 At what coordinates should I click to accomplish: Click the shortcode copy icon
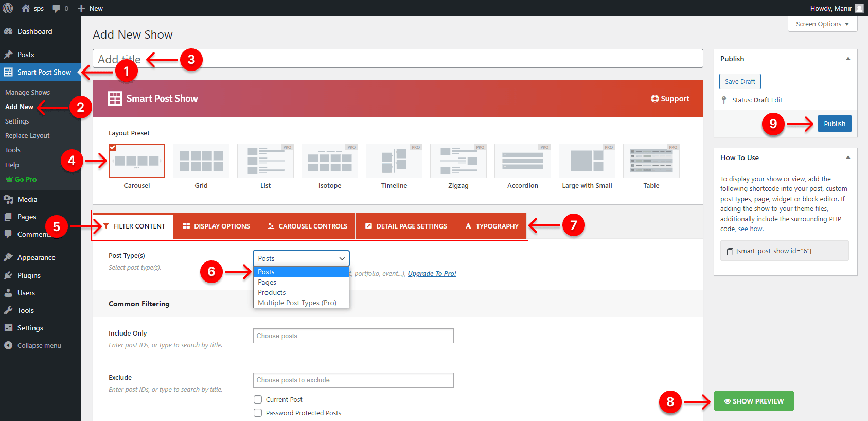tap(730, 251)
